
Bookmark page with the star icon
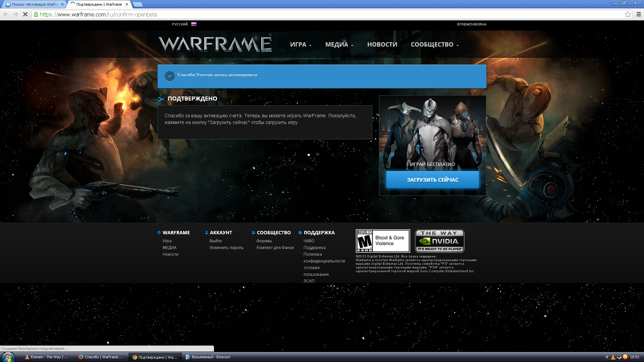point(628,14)
